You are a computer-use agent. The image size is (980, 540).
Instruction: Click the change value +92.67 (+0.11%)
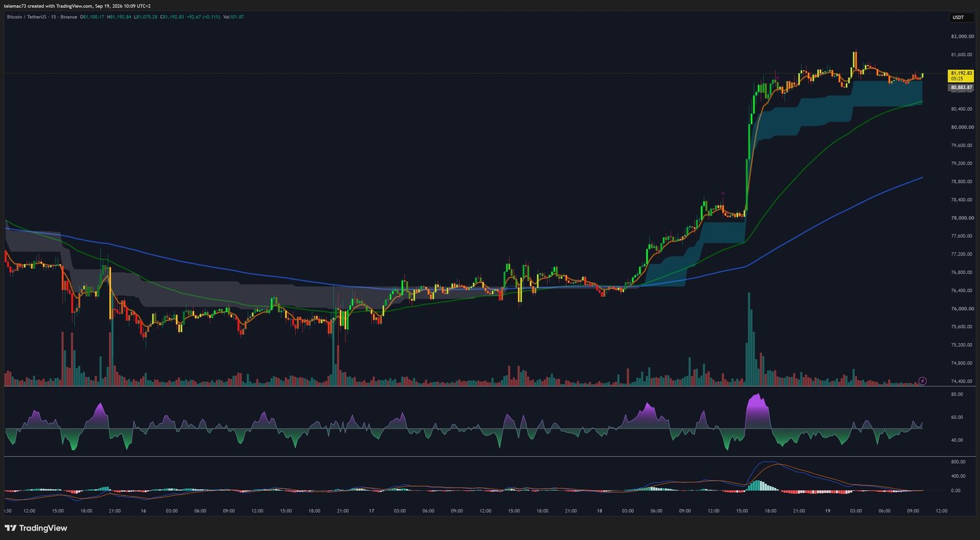coord(203,17)
